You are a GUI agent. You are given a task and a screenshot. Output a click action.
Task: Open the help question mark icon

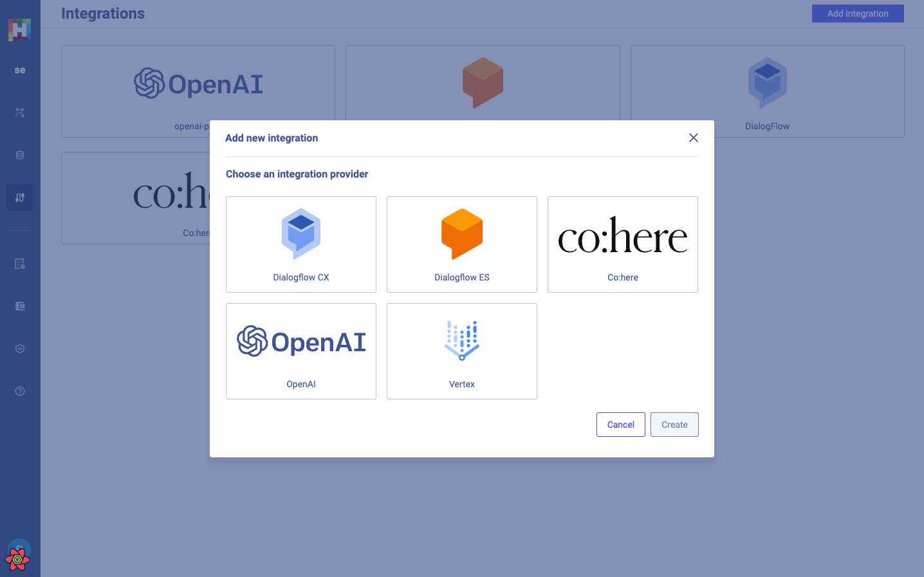20,391
